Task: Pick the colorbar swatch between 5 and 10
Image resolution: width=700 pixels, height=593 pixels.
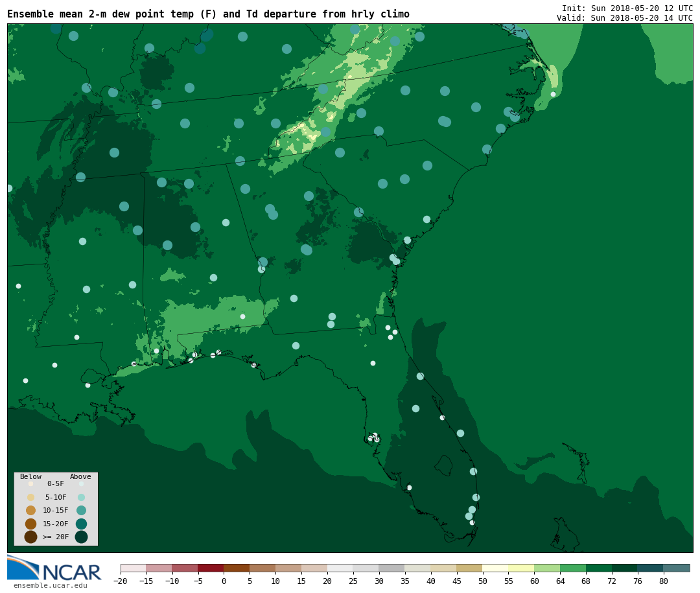Action: click(262, 568)
